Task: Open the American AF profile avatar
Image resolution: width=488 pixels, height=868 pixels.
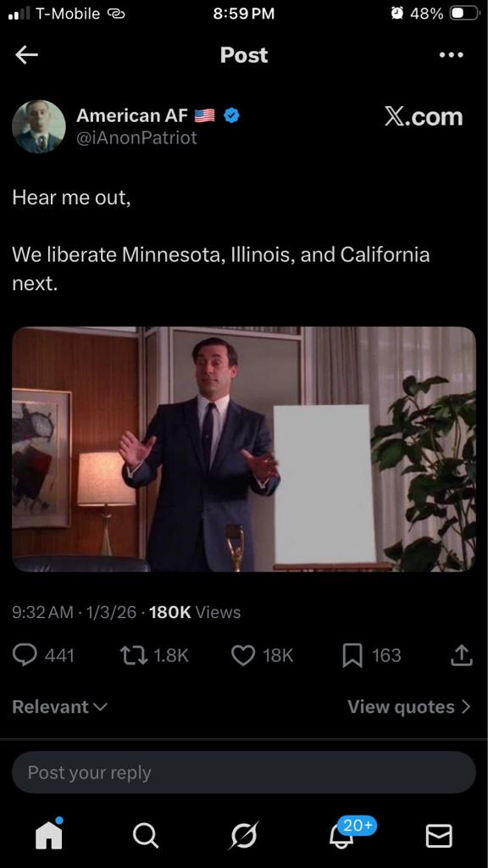Action: tap(39, 127)
